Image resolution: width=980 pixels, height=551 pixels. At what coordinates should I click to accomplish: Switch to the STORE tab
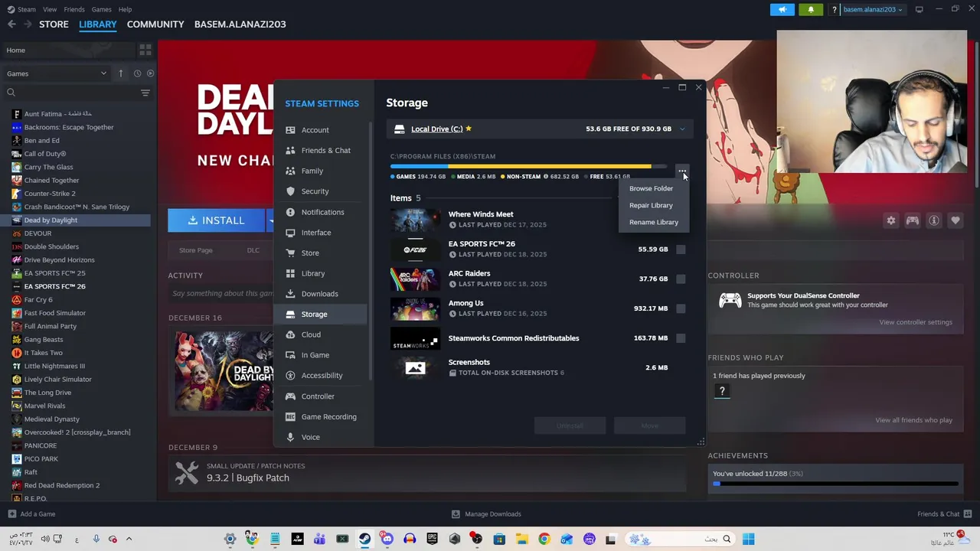click(54, 24)
